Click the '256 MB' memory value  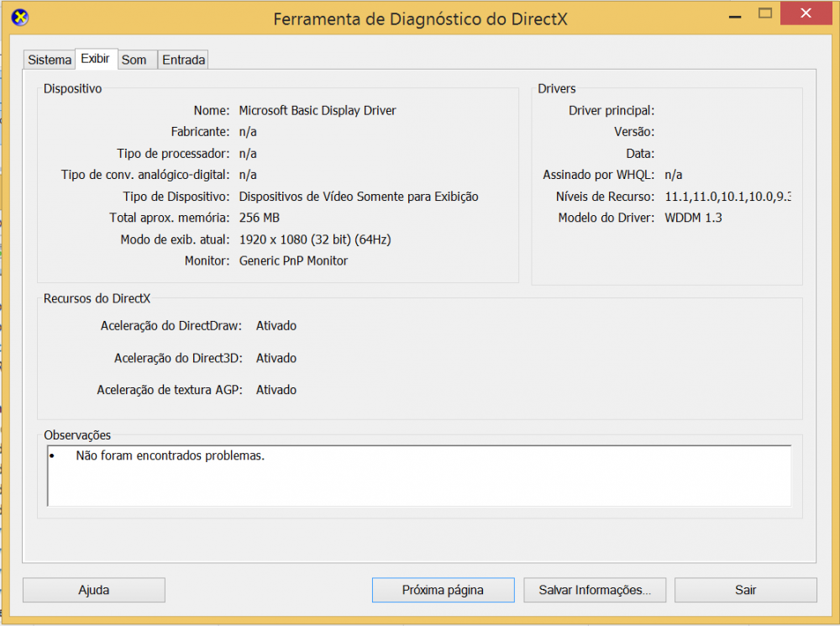(260, 218)
